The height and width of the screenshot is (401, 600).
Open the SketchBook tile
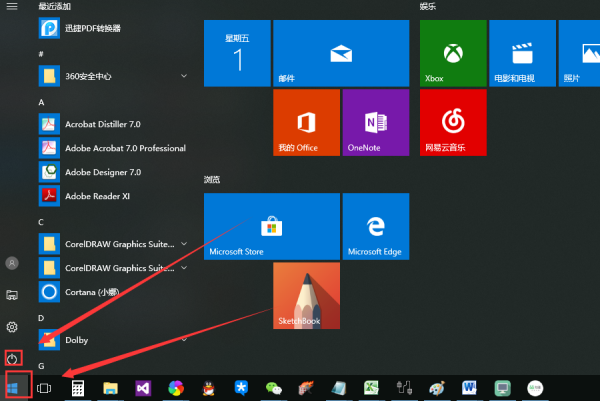(x=306, y=296)
